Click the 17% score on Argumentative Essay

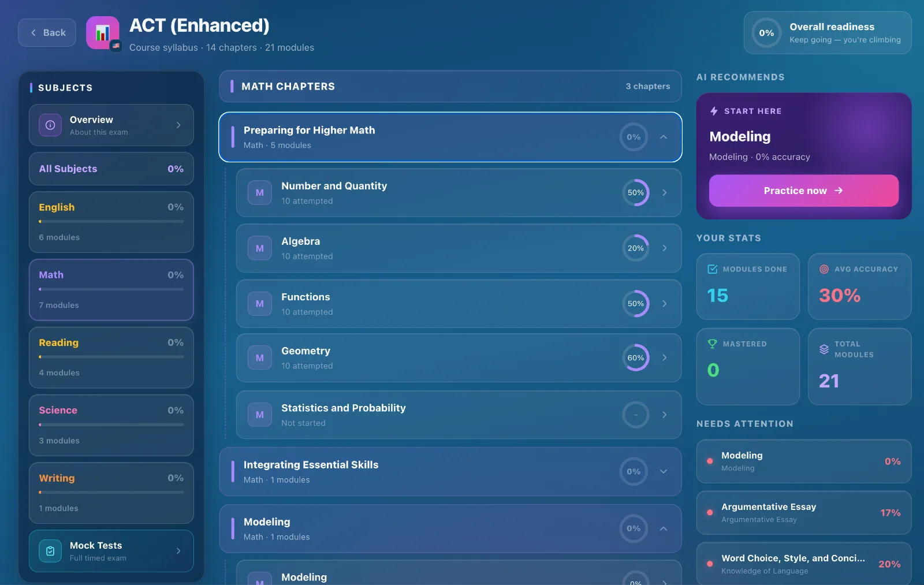[x=890, y=513]
